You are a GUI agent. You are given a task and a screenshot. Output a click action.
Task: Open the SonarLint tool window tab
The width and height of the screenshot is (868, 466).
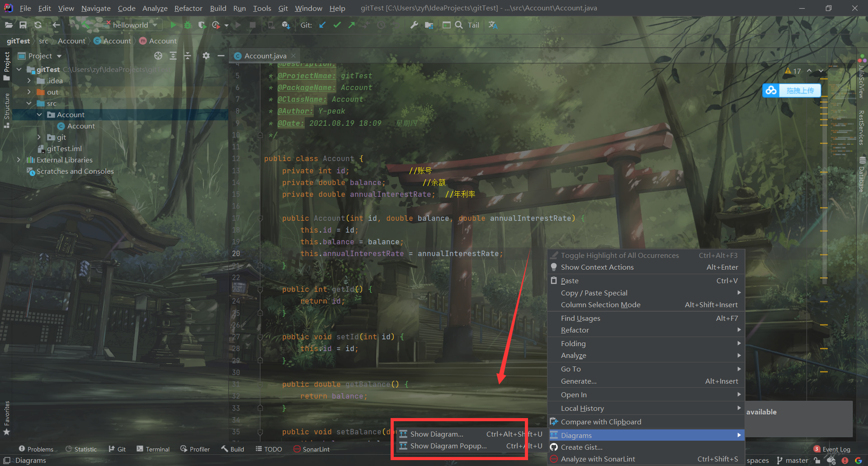tap(311, 449)
